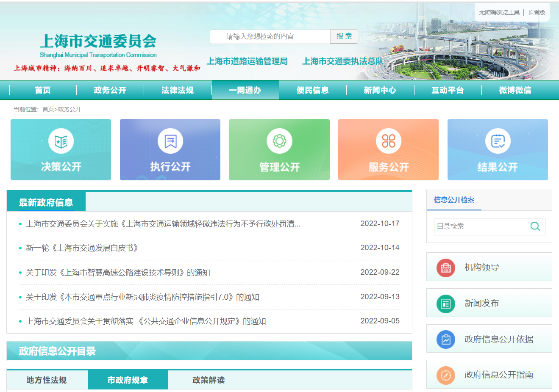
Task: Open the 上海市道路运输管理局 link
Action: [247, 61]
